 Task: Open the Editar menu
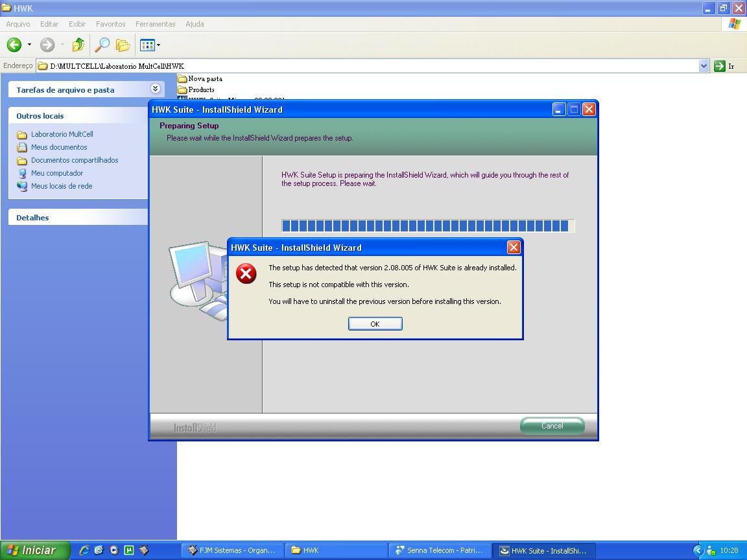tap(49, 24)
